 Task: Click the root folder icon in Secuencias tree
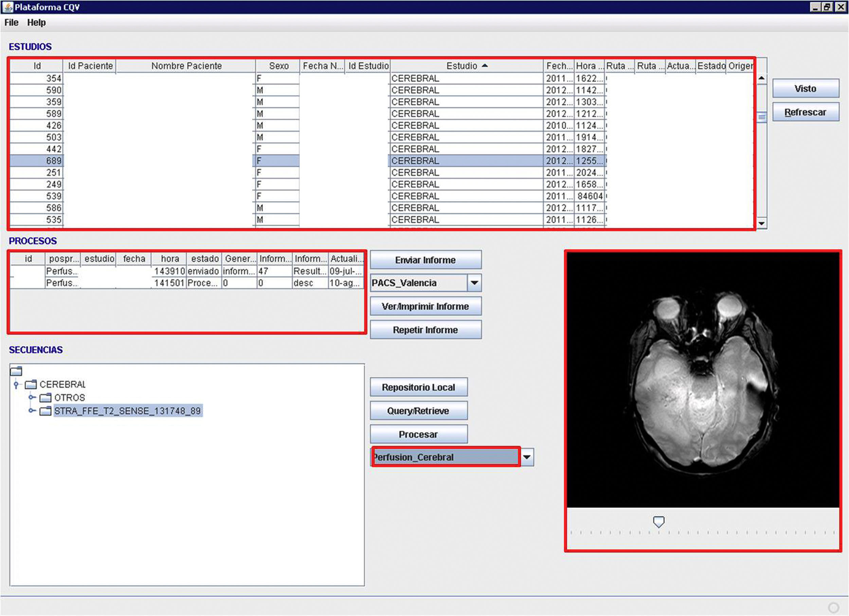click(16, 371)
